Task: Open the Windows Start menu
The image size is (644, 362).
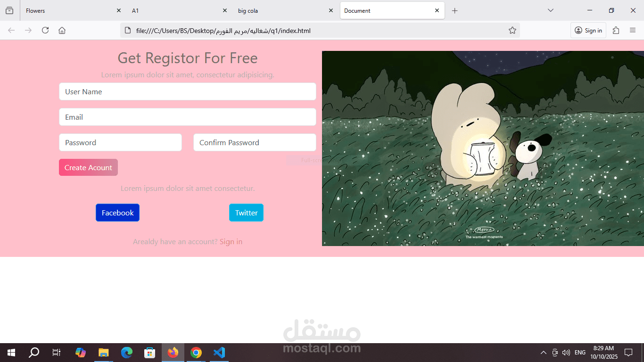Action: click(10, 352)
